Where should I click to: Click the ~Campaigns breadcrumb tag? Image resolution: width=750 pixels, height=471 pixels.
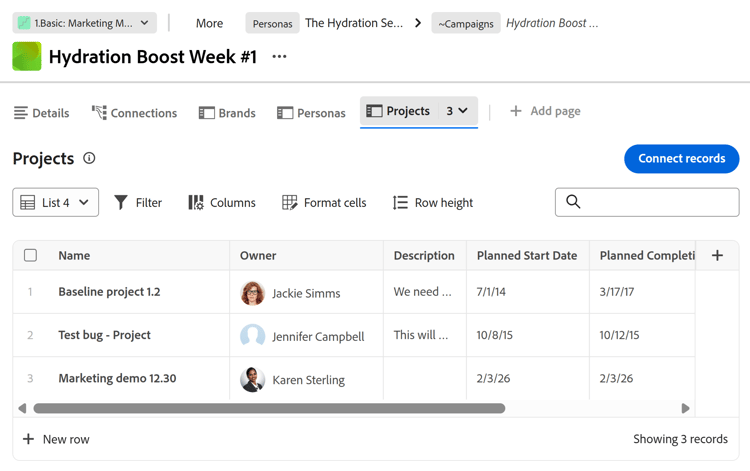(466, 23)
